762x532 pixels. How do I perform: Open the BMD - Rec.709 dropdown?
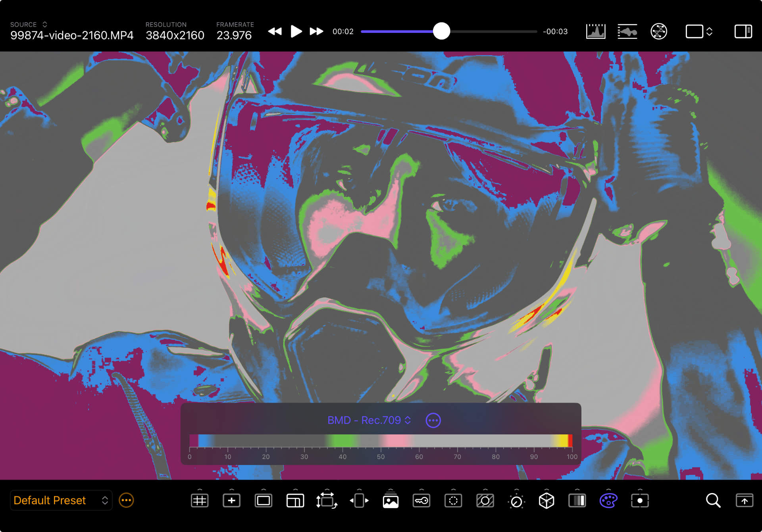tap(369, 420)
